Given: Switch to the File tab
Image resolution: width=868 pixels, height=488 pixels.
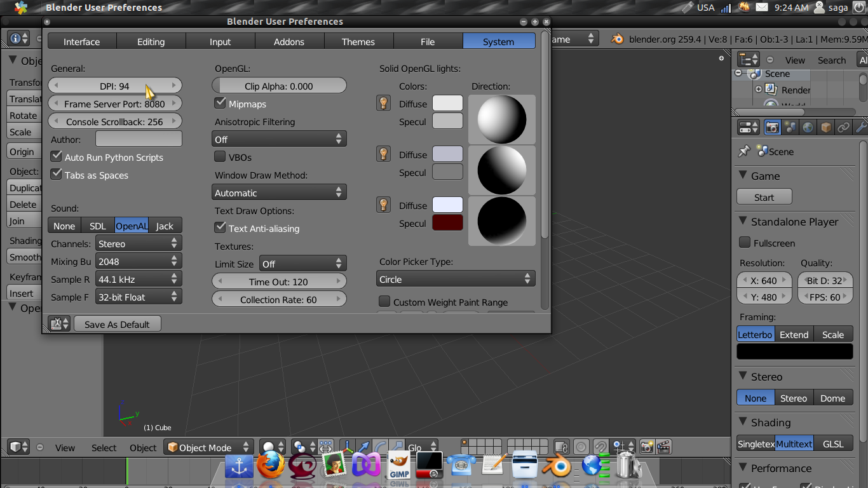Looking at the screenshot, I should [428, 41].
